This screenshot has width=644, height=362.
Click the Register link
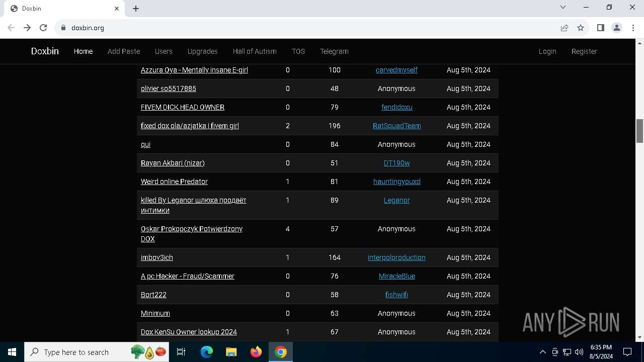click(x=584, y=51)
